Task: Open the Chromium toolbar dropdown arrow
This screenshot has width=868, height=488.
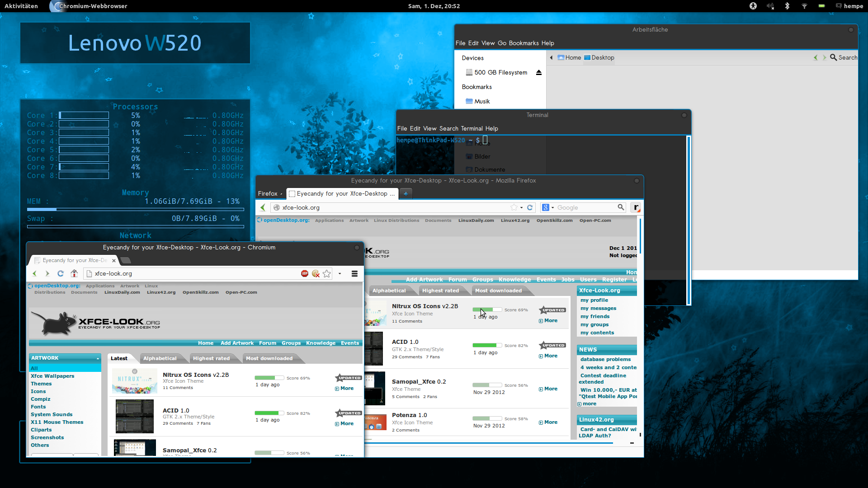Action: (x=340, y=273)
